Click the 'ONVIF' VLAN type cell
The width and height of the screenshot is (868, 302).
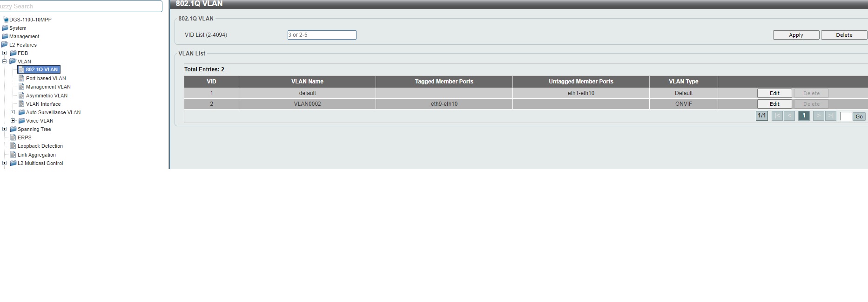point(684,104)
